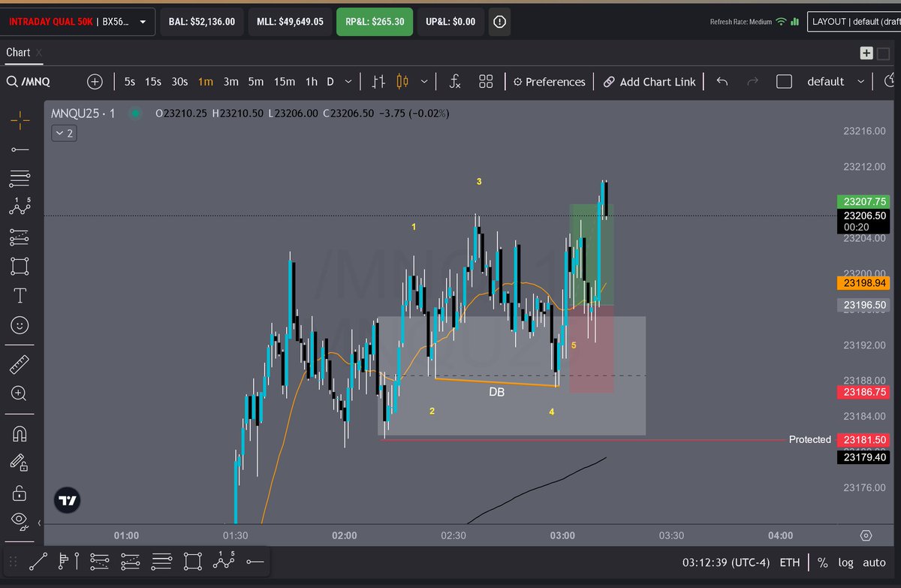Select the 5s timeframe
Viewport: 901px width, 588px height.
pos(130,81)
